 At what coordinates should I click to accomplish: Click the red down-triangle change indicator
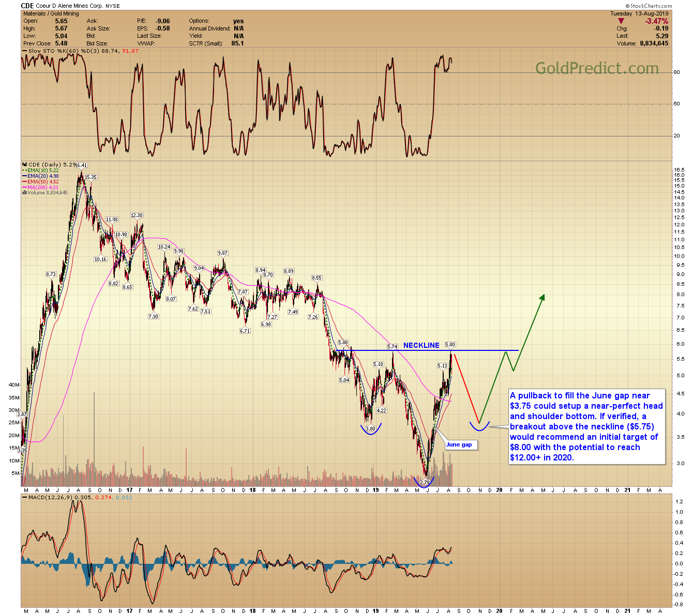coord(621,21)
